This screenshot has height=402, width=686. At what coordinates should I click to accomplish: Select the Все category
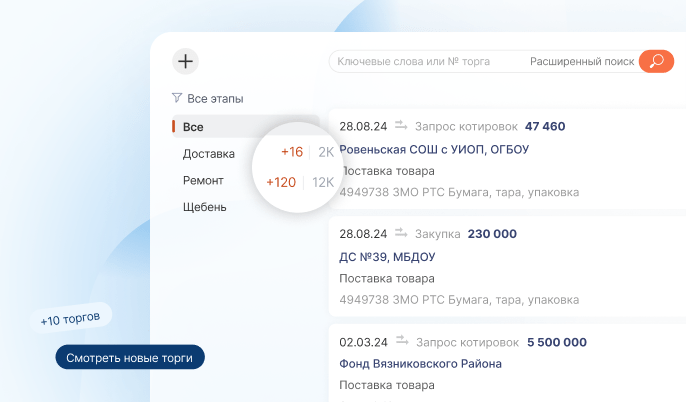pyautogui.click(x=246, y=127)
